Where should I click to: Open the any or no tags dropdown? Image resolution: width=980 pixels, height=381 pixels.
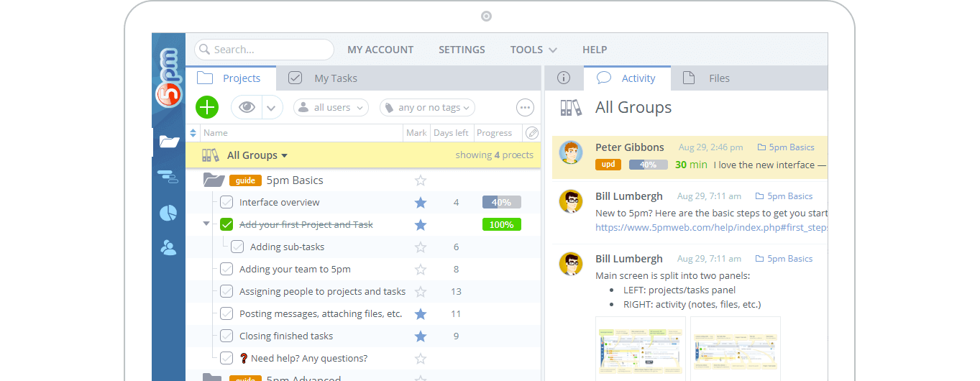[x=427, y=108]
